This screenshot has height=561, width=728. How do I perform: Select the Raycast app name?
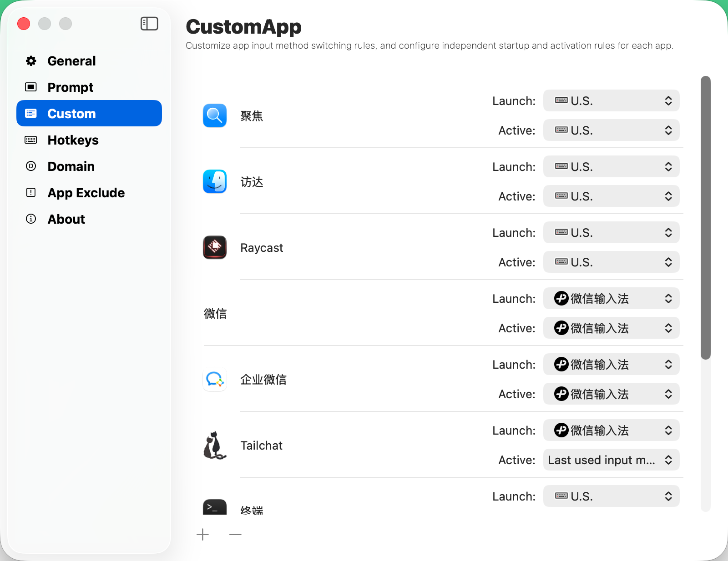tap(262, 248)
